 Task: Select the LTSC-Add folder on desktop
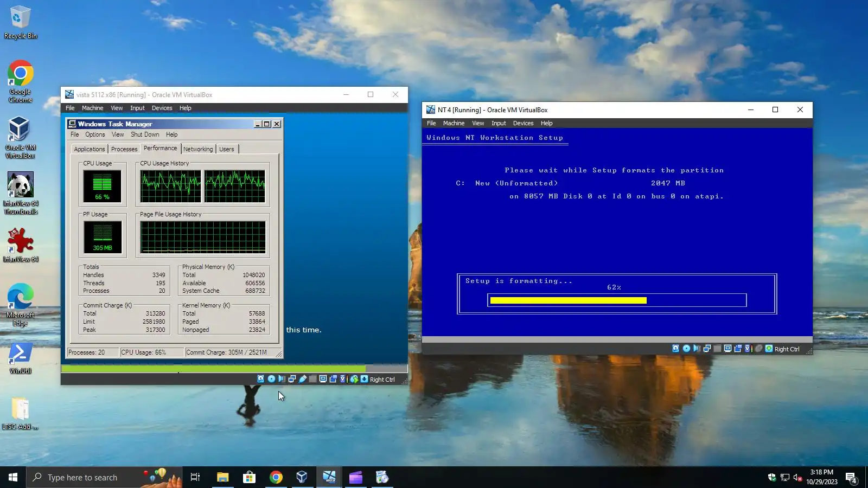pos(20,413)
